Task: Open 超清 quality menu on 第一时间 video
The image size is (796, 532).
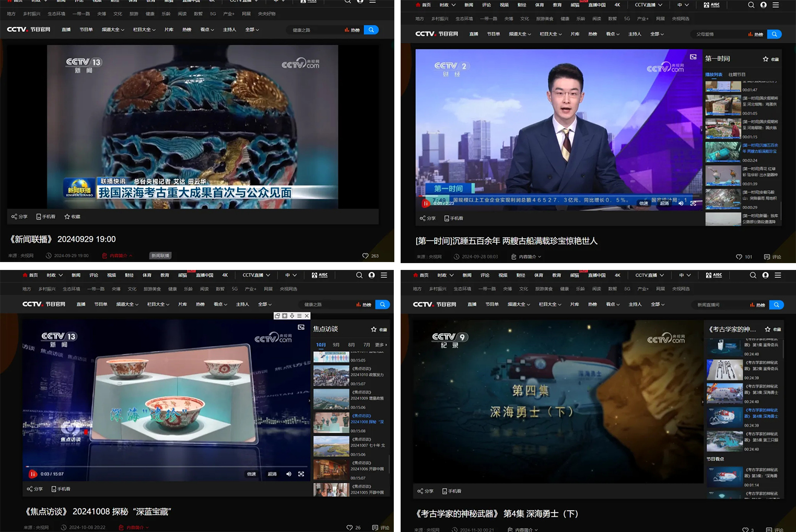Action: pyautogui.click(x=664, y=203)
